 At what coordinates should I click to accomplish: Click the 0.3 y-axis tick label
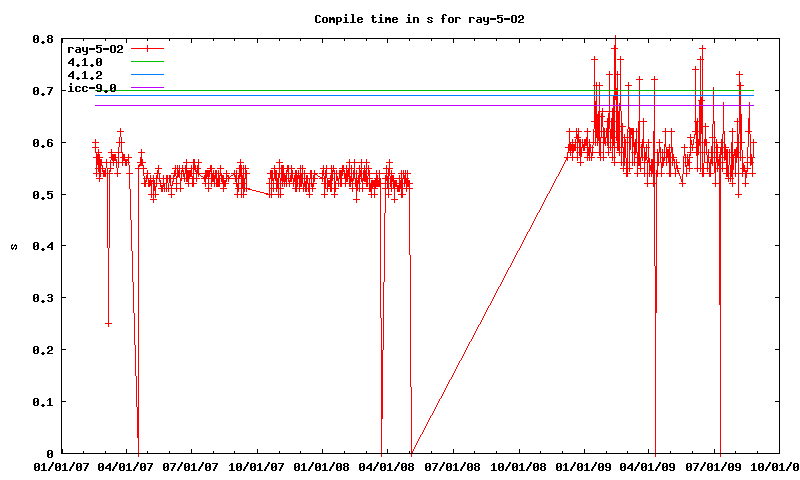pyautogui.click(x=43, y=298)
